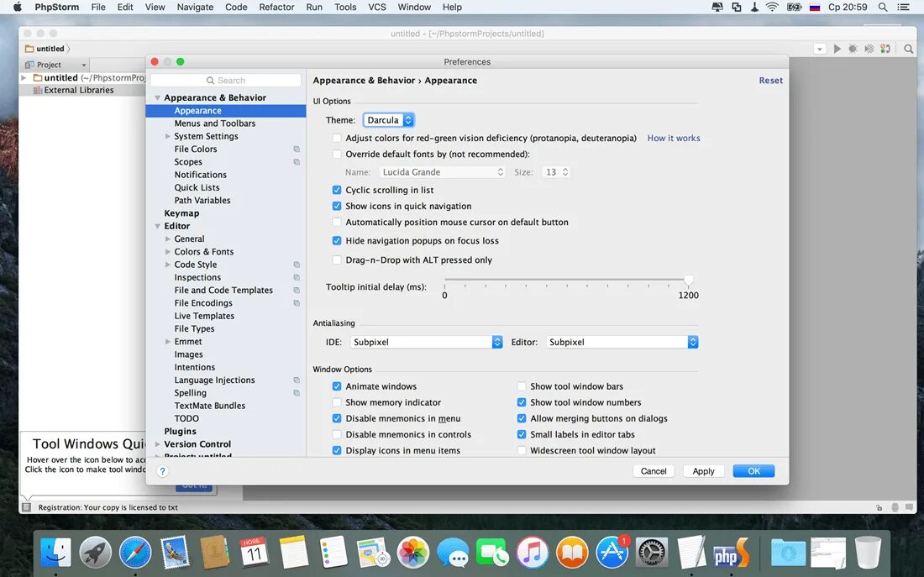
Task: Click the Wi-Fi icon in the menu bar
Action: [772, 7]
